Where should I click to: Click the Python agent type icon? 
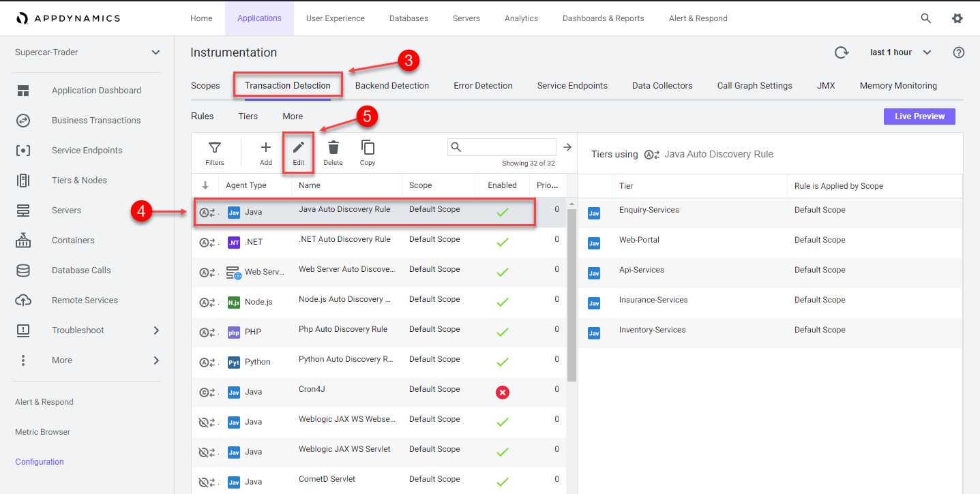coord(234,362)
